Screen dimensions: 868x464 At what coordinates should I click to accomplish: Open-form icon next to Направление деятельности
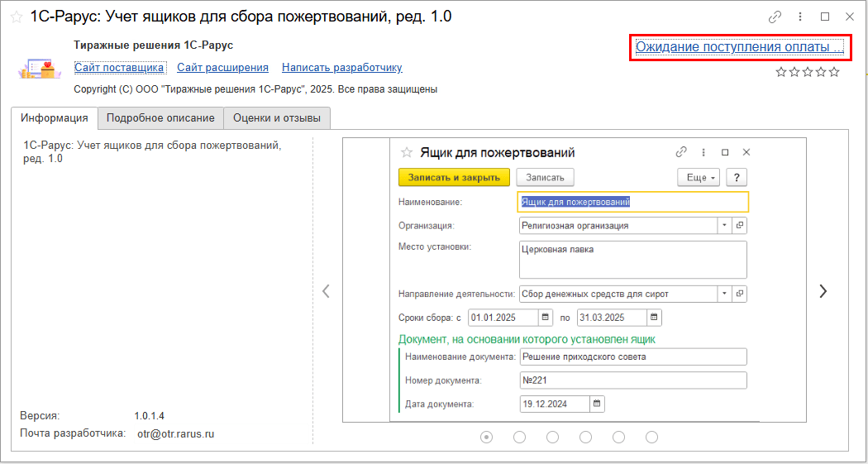tap(740, 294)
